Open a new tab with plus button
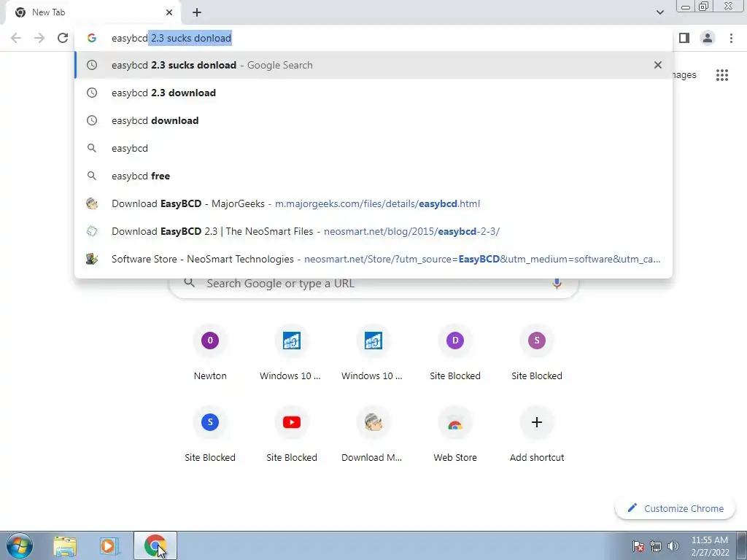 coord(197,12)
